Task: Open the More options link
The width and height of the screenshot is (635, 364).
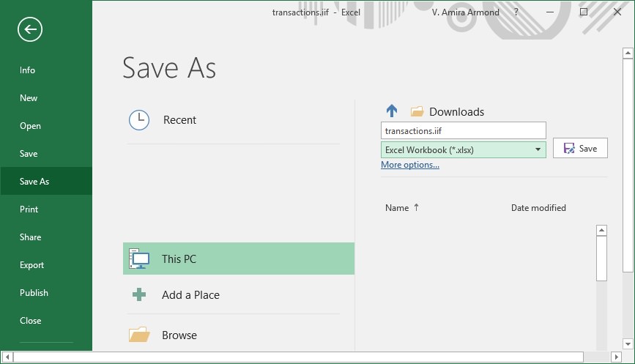Action: [x=410, y=165]
